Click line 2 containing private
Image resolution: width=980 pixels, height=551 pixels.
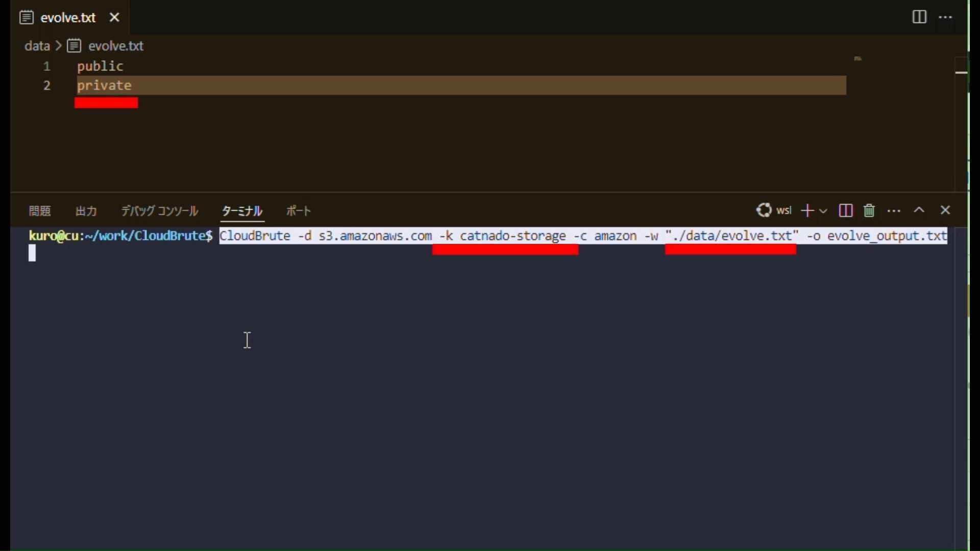[x=104, y=85]
